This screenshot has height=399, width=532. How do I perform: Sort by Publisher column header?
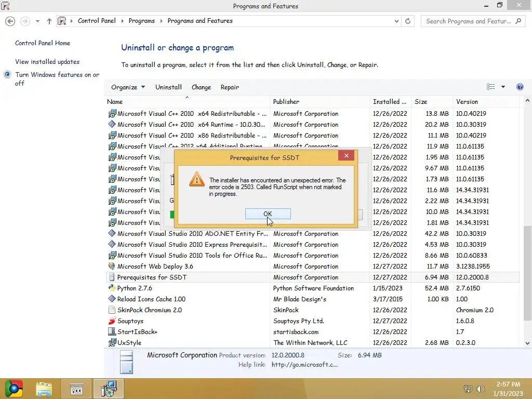point(320,101)
